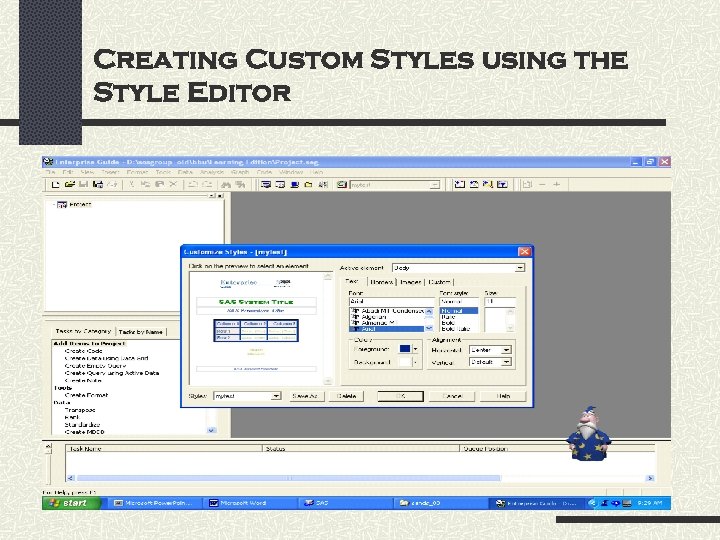Click the Find binoculars toolbar icon

[226, 185]
